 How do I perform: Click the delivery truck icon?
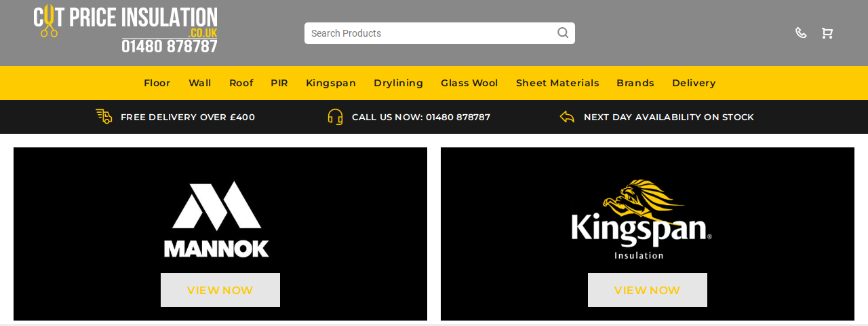104,116
